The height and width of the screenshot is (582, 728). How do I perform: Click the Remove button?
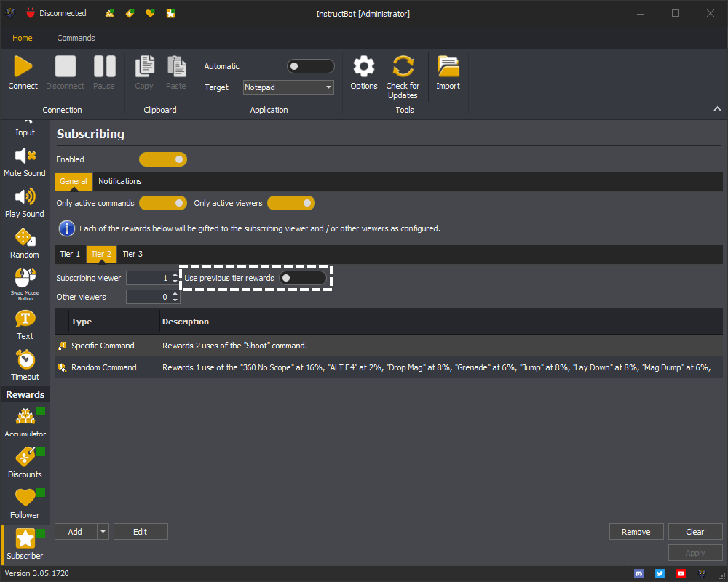(636, 532)
